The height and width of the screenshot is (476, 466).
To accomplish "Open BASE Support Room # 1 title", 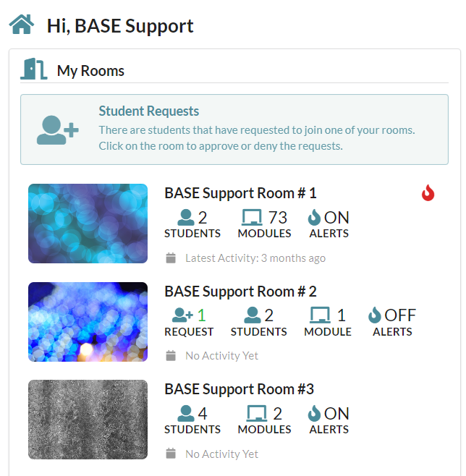I will click(240, 193).
